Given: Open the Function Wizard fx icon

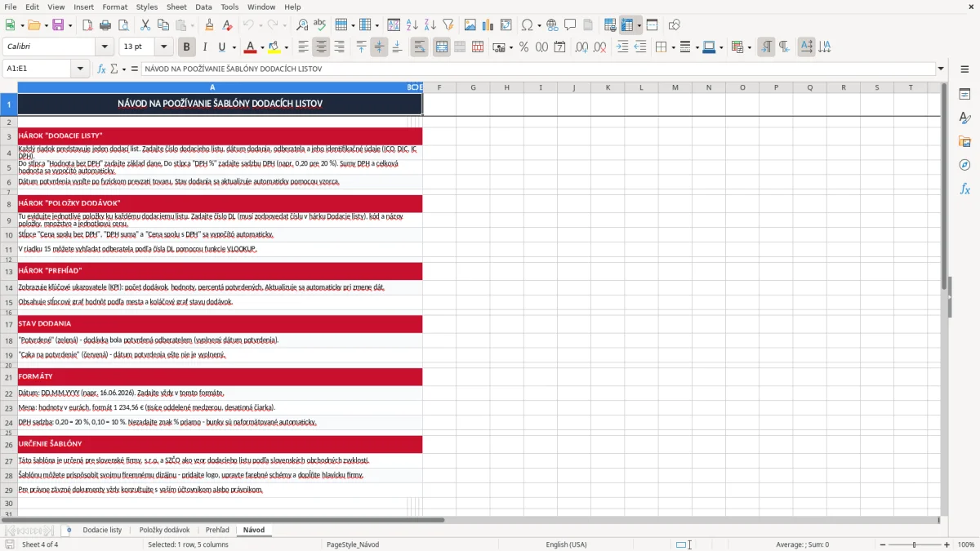Looking at the screenshot, I should (x=101, y=69).
